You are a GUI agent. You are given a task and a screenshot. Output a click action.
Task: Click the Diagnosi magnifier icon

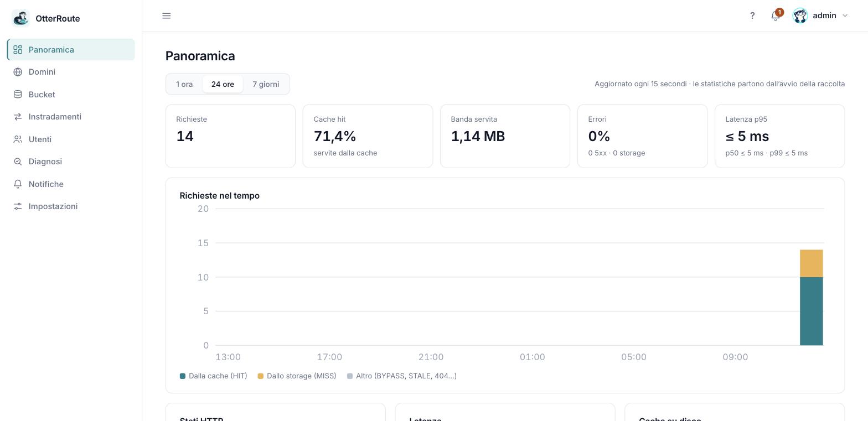[x=18, y=162]
